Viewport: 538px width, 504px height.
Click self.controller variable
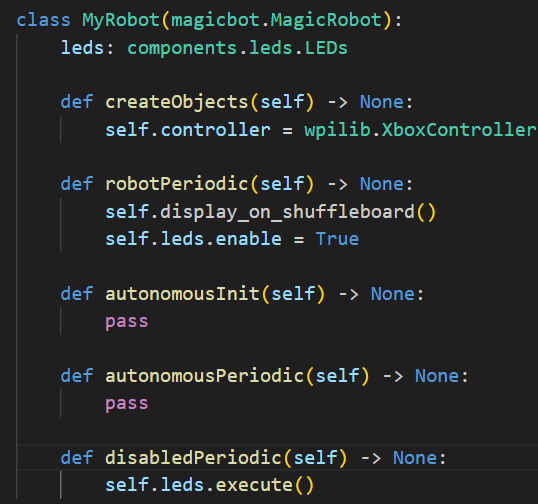pyautogui.click(x=188, y=130)
